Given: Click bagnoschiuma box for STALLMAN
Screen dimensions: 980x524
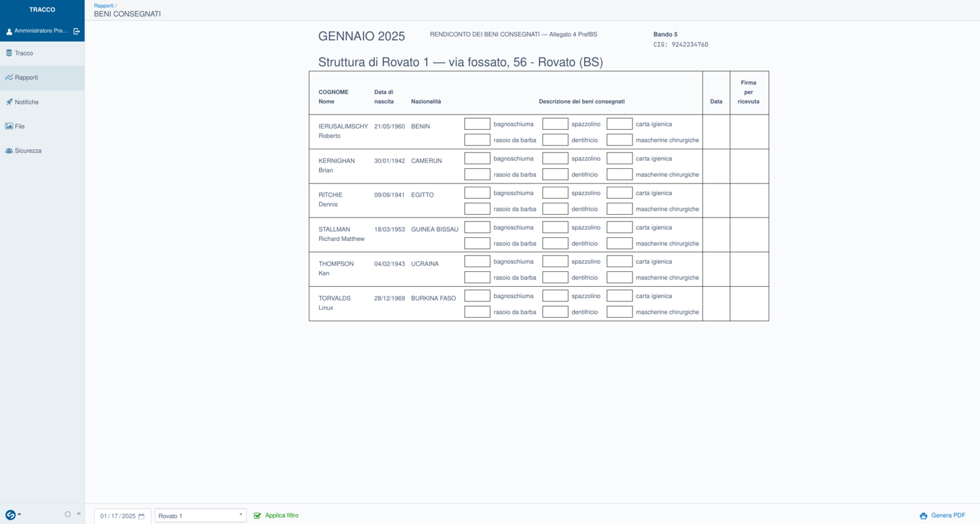Looking at the screenshot, I should pos(477,227).
